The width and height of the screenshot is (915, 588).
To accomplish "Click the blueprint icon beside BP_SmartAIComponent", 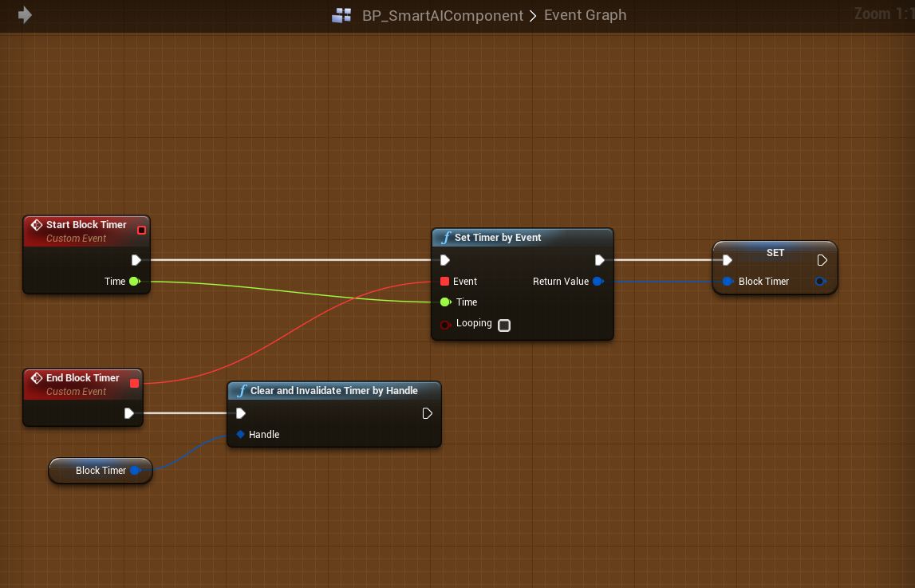I will point(341,15).
